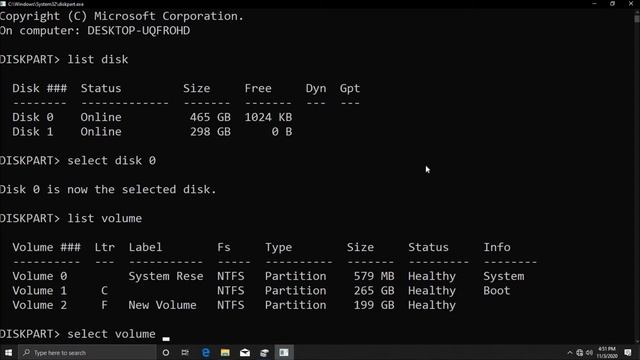Open Task View on taskbar
The width and height of the screenshot is (640, 360).
tap(185, 352)
